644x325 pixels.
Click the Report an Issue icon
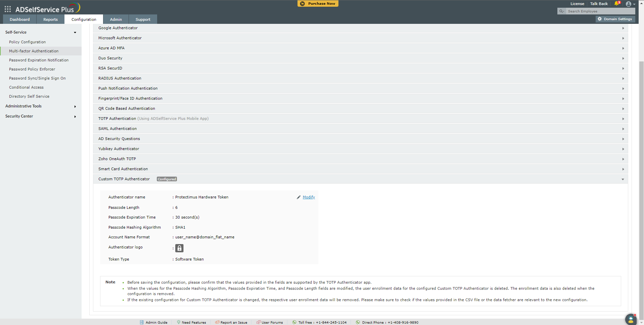(x=217, y=322)
